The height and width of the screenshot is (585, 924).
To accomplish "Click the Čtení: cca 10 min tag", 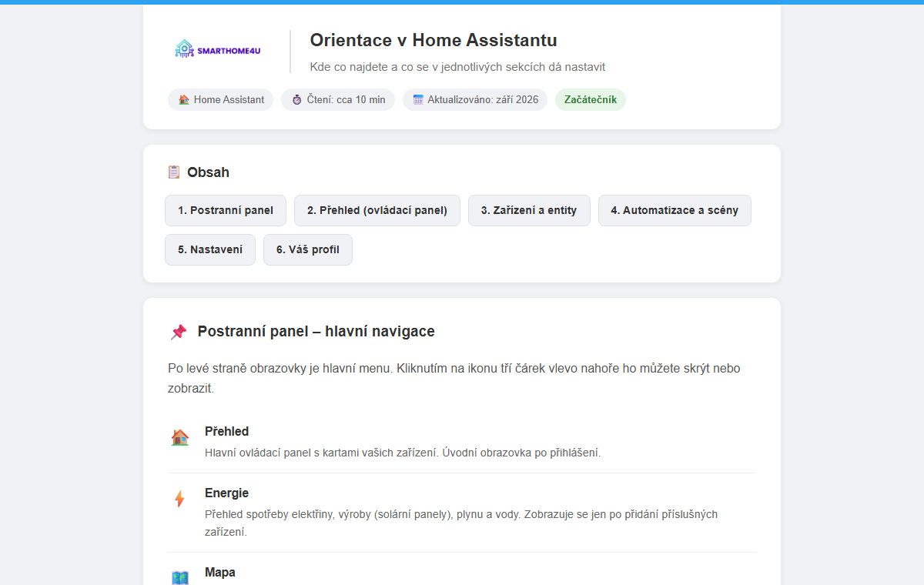I will tap(338, 100).
